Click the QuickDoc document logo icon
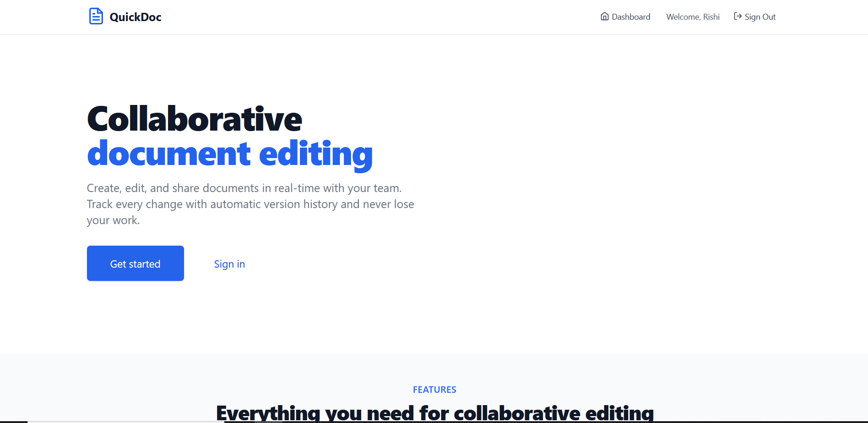This screenshot has height=423, width=868. [x=96, y=16]
